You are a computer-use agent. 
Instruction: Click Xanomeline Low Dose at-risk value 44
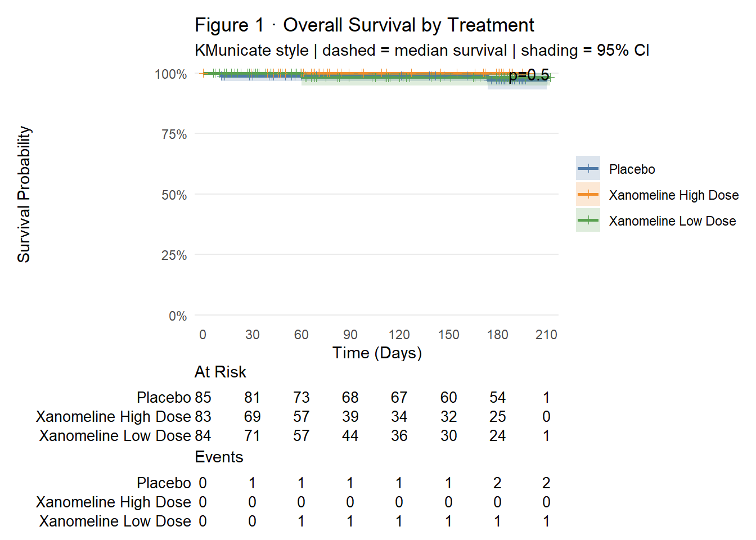350,436
